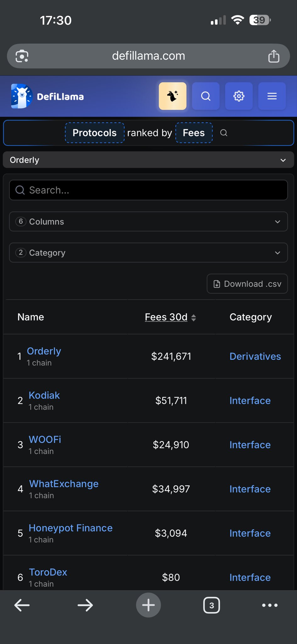Tap the browser share icon
297x644 pixels.
(273, 56)
